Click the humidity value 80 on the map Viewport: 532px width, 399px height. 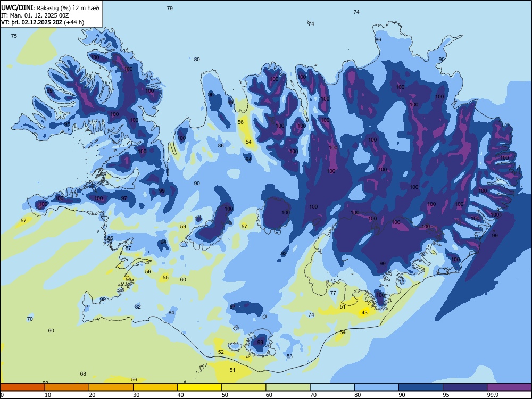[197, 60]
